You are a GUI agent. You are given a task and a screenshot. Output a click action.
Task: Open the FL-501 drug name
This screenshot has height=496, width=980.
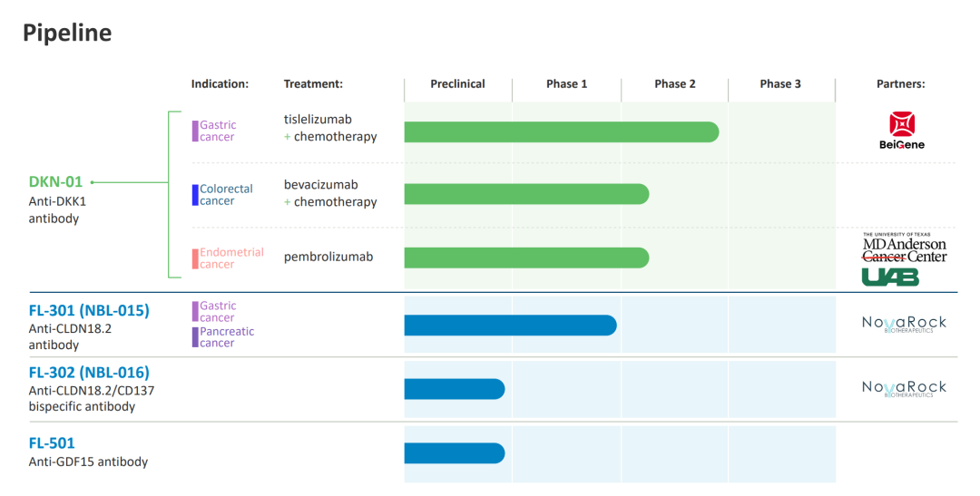click(52, 443)
